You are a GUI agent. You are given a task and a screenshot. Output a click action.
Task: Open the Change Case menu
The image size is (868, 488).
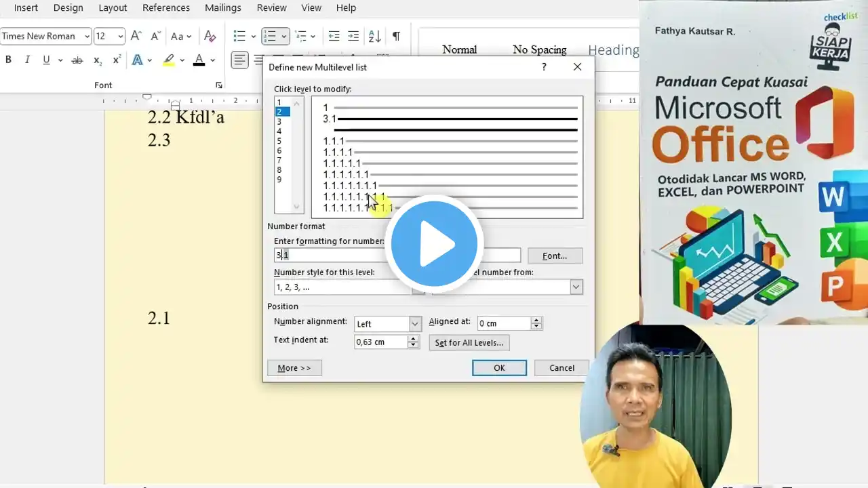pyautogui.click(x=180, y=36)
